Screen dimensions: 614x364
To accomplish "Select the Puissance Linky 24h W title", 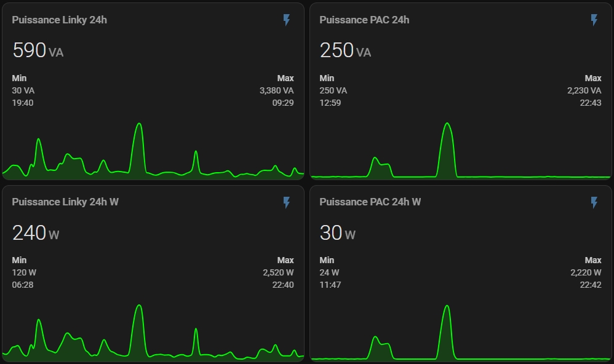I will tap(65, 202).
